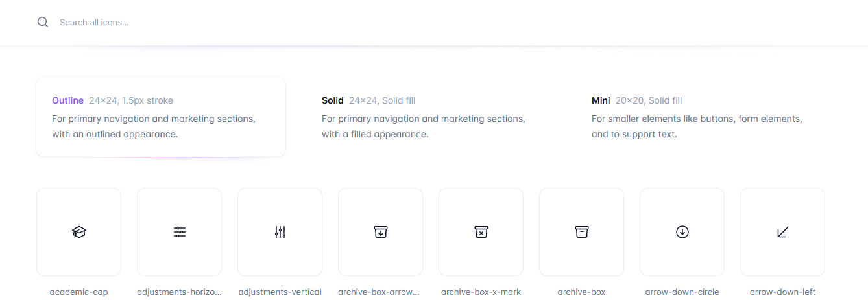Focus the Search all icons field

pyautogui.click(x=259, y=22)
